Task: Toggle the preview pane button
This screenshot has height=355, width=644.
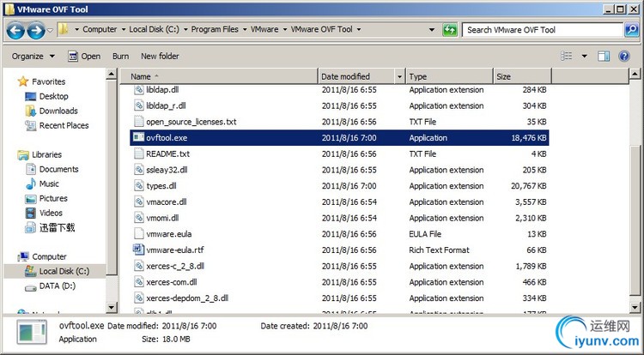Action: [x=604, y=56]
